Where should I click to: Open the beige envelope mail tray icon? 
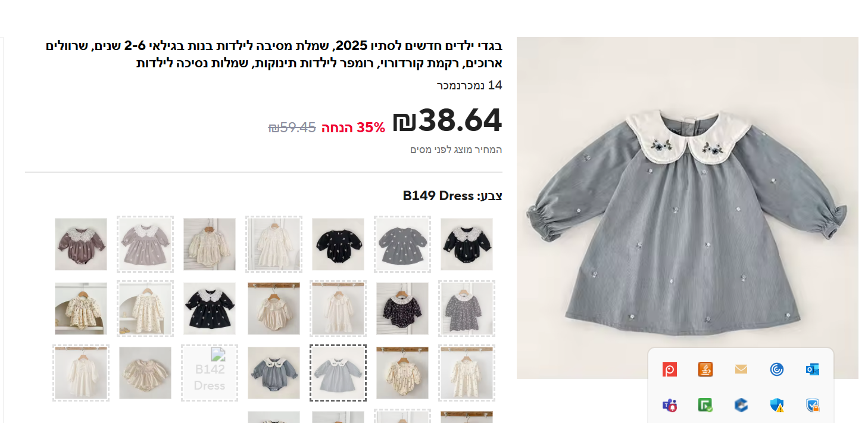pos(741,369)
